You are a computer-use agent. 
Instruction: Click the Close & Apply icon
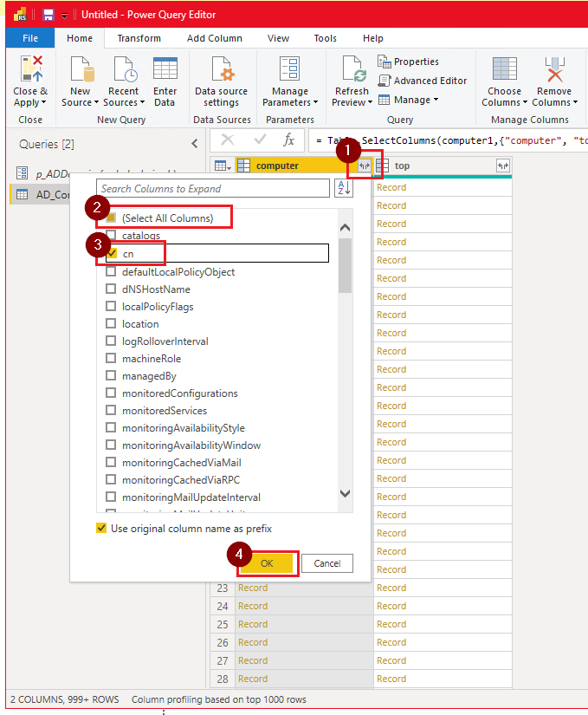[x=31, y=68]
